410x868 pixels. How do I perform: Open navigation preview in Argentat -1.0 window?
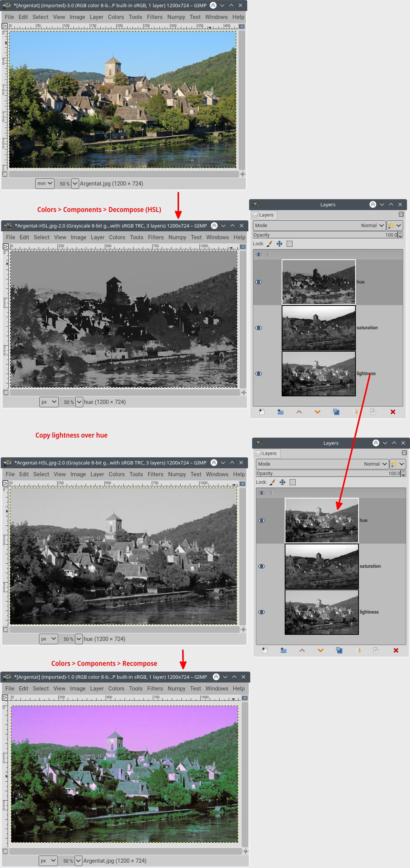(246, 851)
